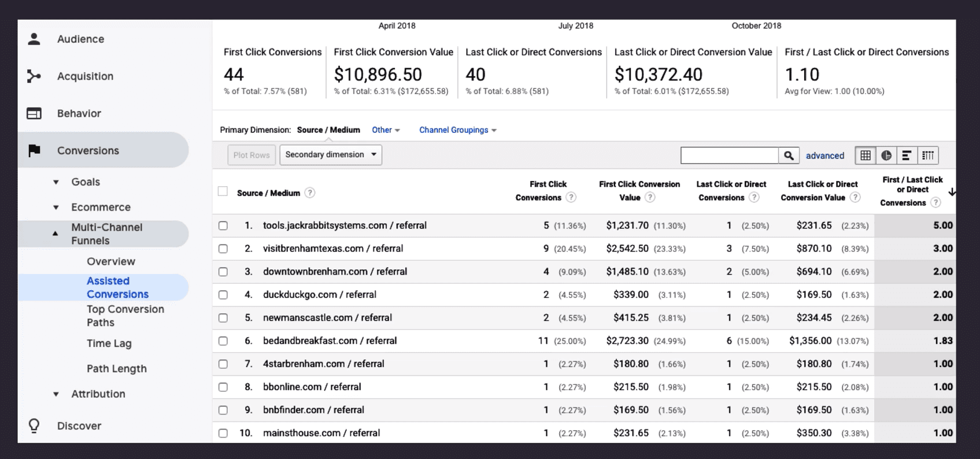This screenshot has height=459, width=980.
Task: Show help for First Click Conversions column
Action: (571, 198)
